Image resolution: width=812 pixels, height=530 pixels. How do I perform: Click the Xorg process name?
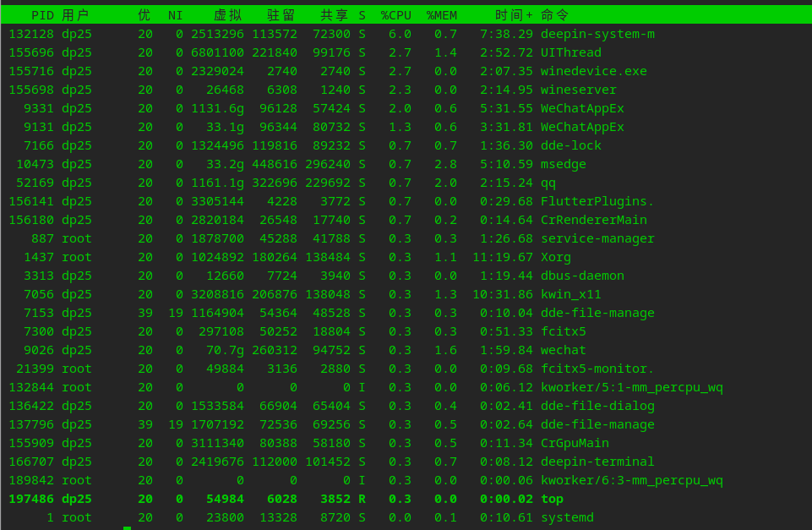556,258
